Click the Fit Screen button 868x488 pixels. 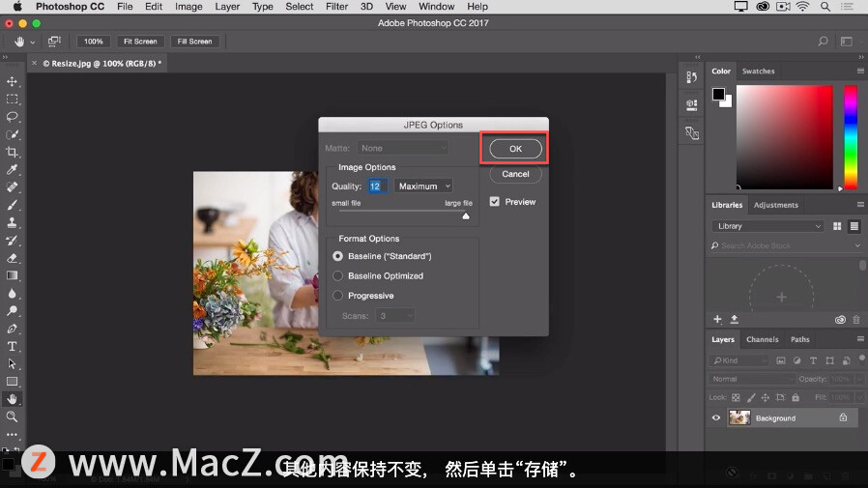click(x=140, y=42)
